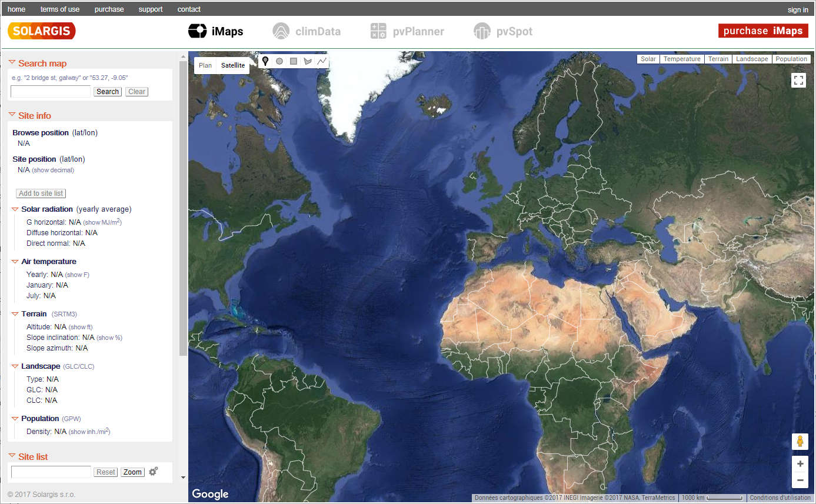Enable the Landscape map layer
The image size is (816, 504).
pos(752,59)
